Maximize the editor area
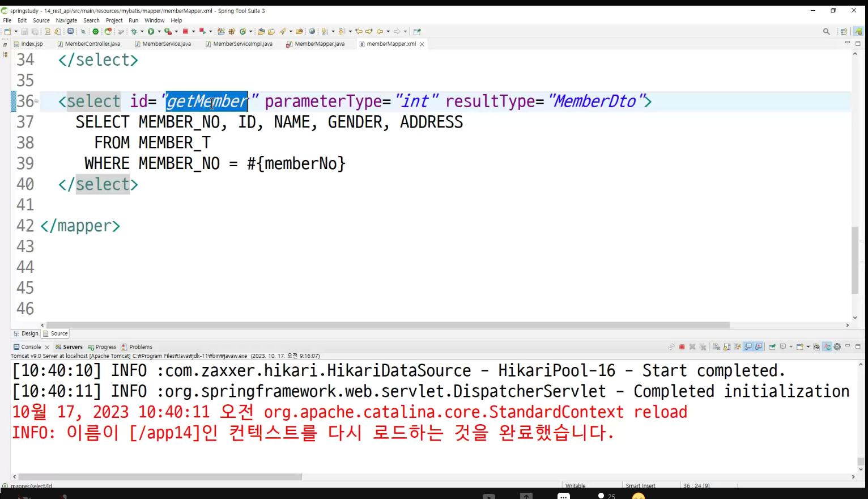 click(x=858, y=44)
